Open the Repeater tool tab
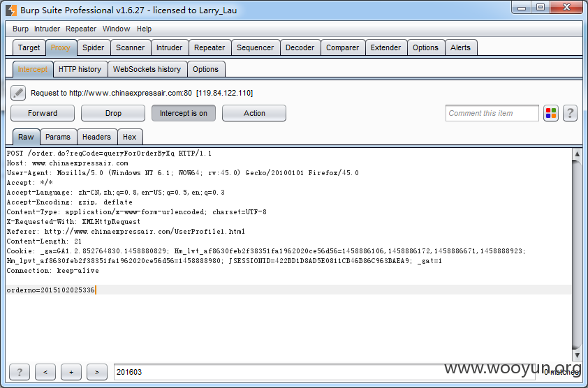 pyautogui.click(x=210, y=47)
